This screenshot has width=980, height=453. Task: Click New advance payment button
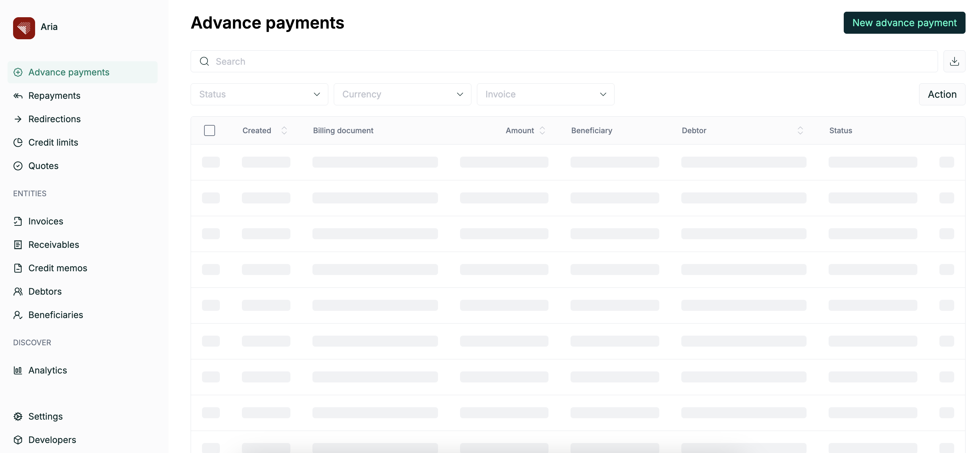[904, 23]
